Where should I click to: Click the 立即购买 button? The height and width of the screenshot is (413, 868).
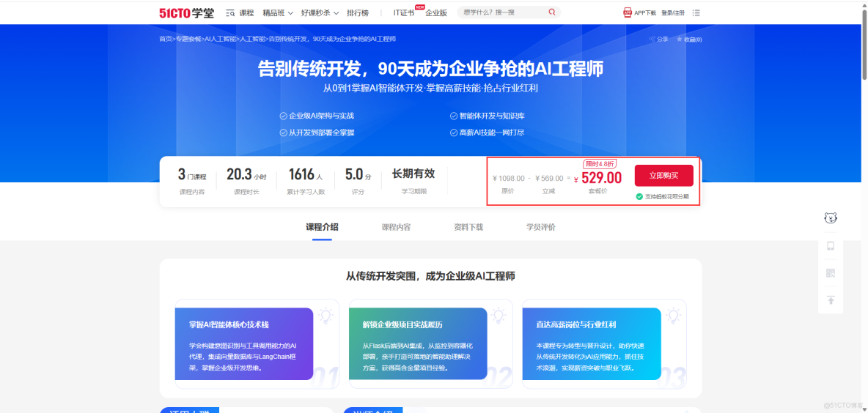pos(663,176)
